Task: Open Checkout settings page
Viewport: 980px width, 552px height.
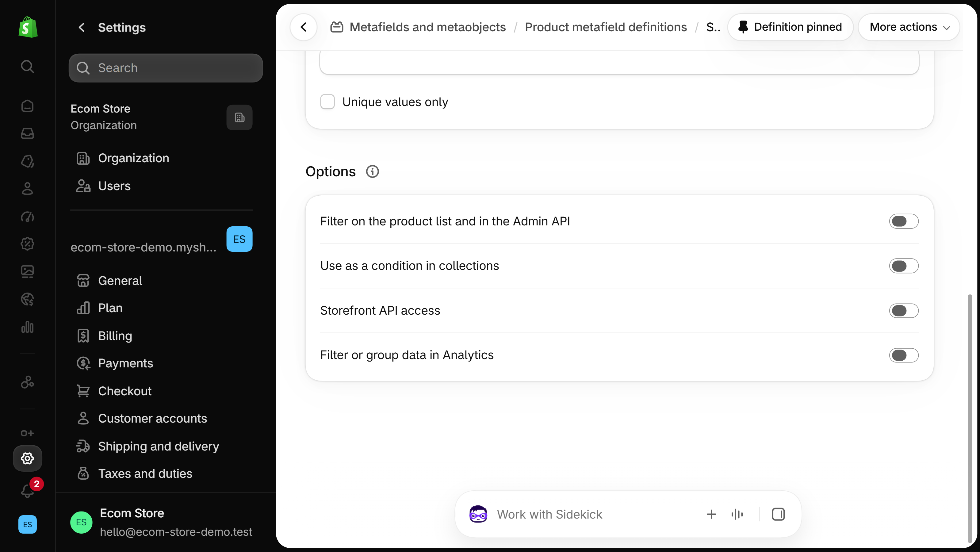Action: click(124, 391)
